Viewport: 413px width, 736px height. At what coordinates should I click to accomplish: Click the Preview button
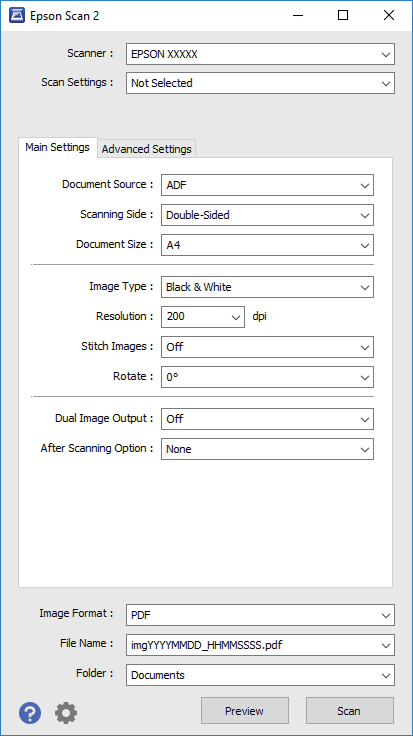(245, 711)
